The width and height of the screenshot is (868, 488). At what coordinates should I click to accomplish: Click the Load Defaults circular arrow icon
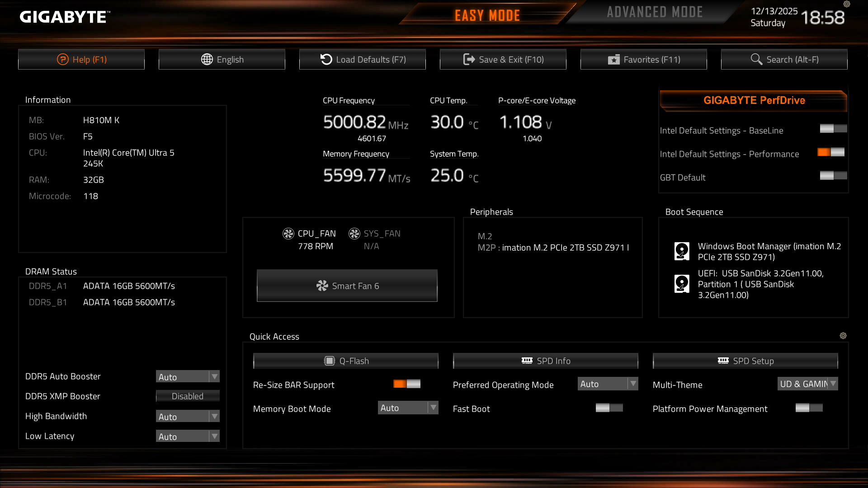point(326,59)
